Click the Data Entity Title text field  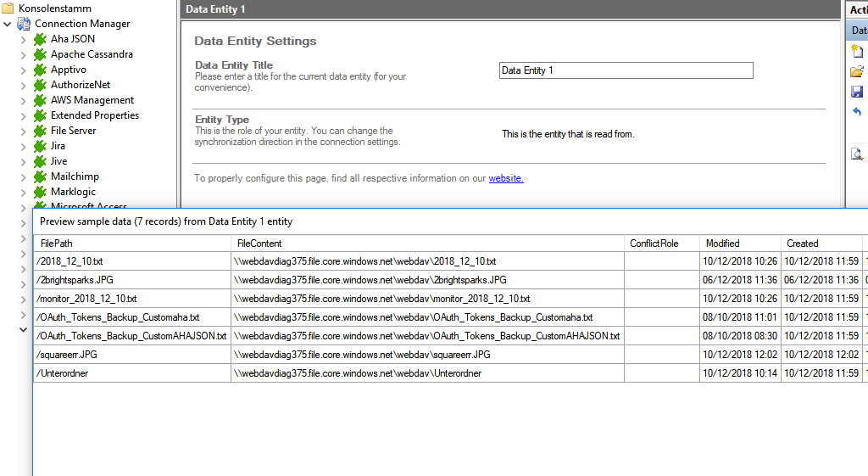(626, 70)
